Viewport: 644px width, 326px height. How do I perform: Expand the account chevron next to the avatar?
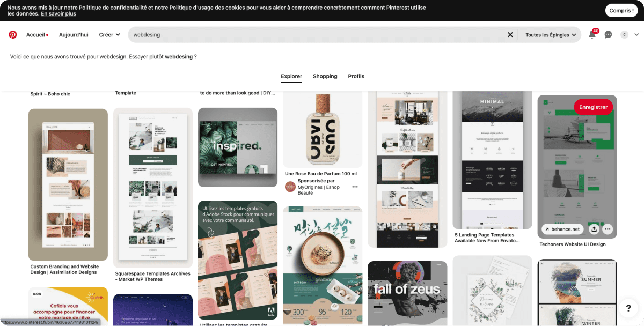click(x=636, y=34)
